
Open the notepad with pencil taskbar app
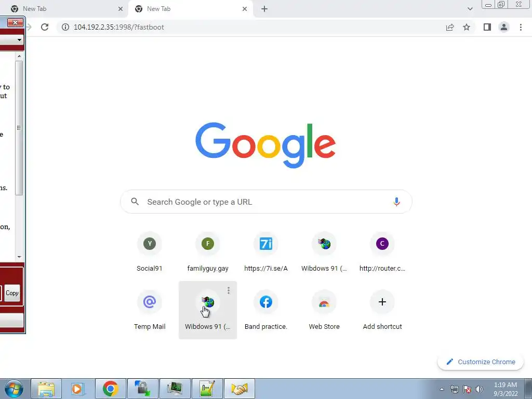pos(207,389)
